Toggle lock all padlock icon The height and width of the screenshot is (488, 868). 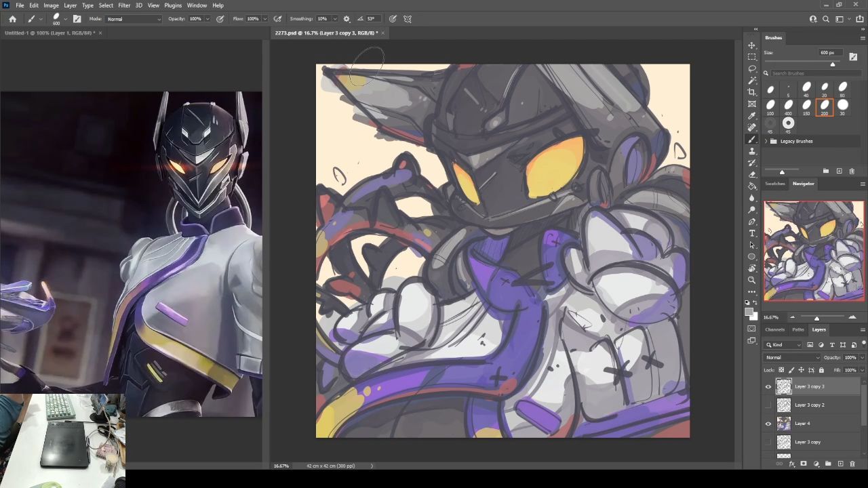(x=821, y=370)
